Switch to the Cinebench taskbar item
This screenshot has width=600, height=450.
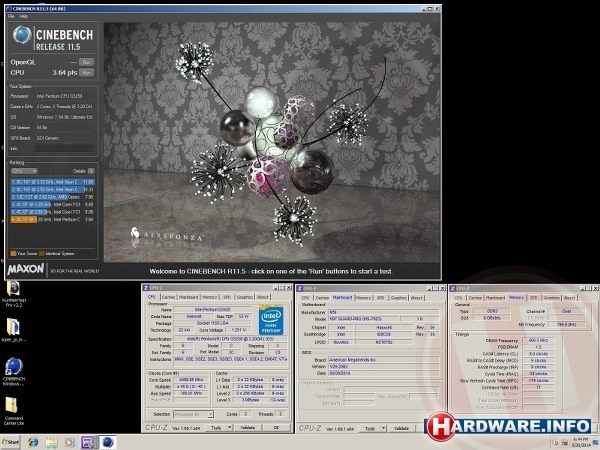[x=107, y=442]
